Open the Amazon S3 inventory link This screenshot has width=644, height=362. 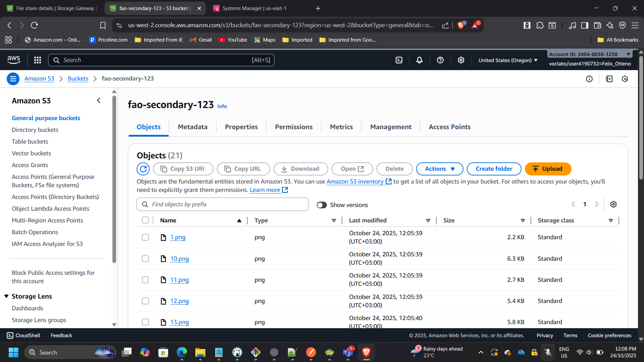pos(355,182)
